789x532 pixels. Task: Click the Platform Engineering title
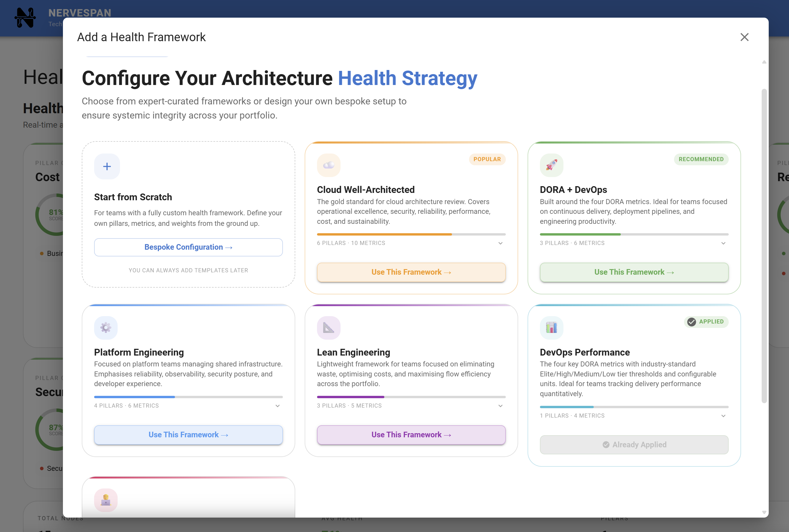tap(139, 352)
